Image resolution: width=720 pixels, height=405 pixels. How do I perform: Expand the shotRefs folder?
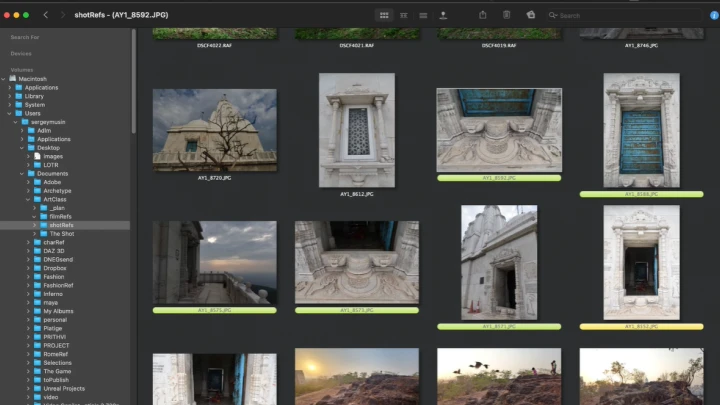click(x=34, y=225)
